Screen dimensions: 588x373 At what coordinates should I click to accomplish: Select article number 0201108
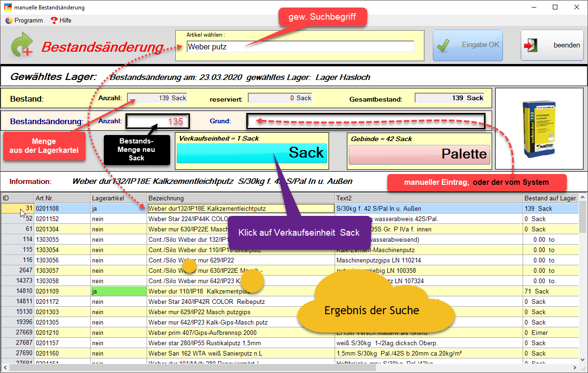point(63,208)
